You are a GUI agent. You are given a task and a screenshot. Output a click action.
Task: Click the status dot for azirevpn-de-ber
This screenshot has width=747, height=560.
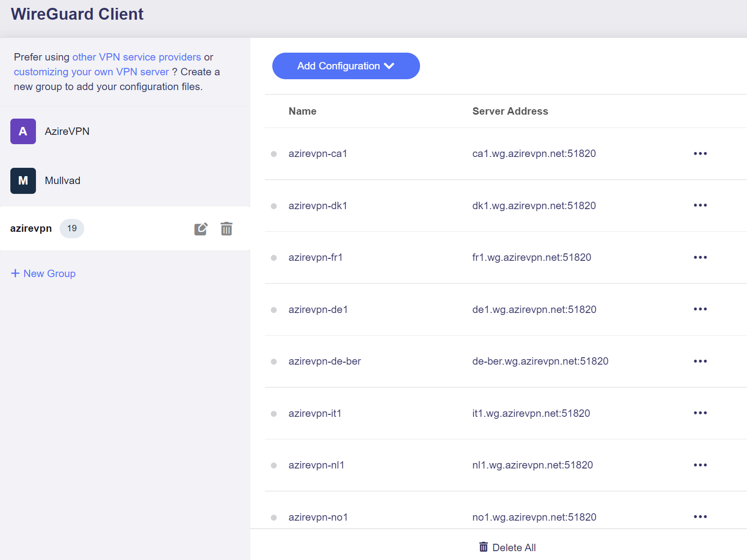pos(274,362)
